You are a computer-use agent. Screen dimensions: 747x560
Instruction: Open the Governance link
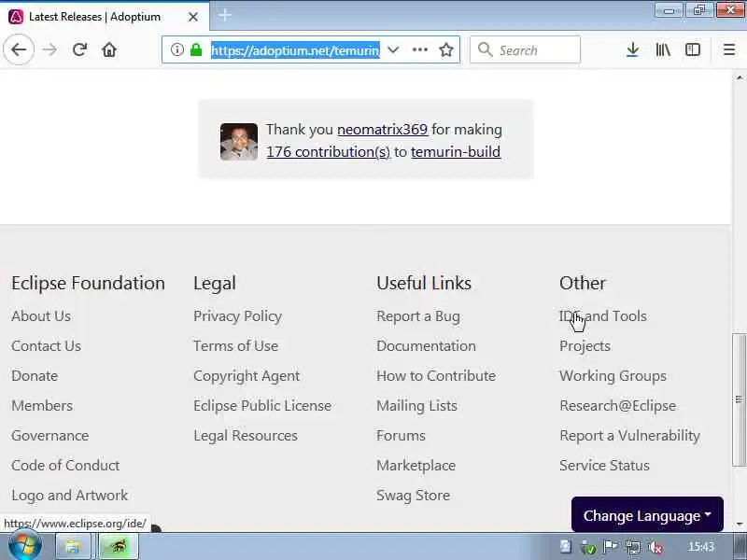(x=50, y=436)
